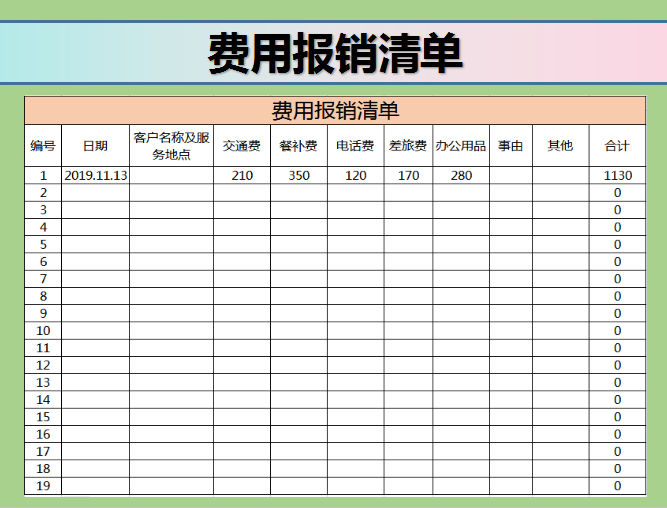Select the 餐补费 header cell
667x508 pixels.
coord(299,146)
